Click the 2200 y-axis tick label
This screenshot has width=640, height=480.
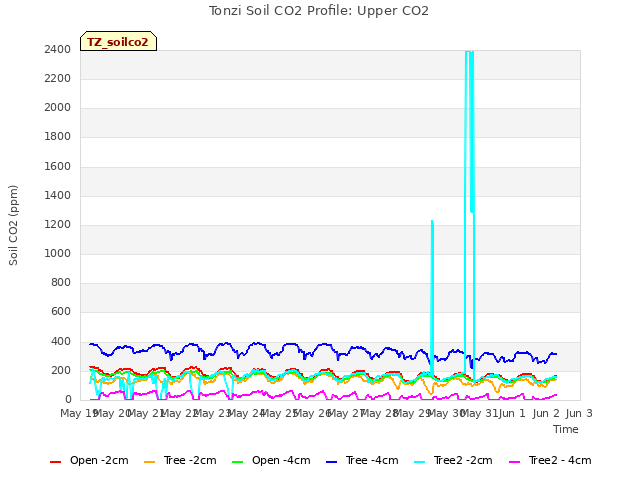pos(58,78)
